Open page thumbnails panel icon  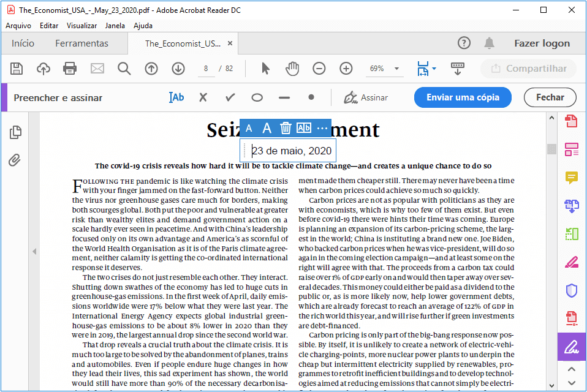15,132
